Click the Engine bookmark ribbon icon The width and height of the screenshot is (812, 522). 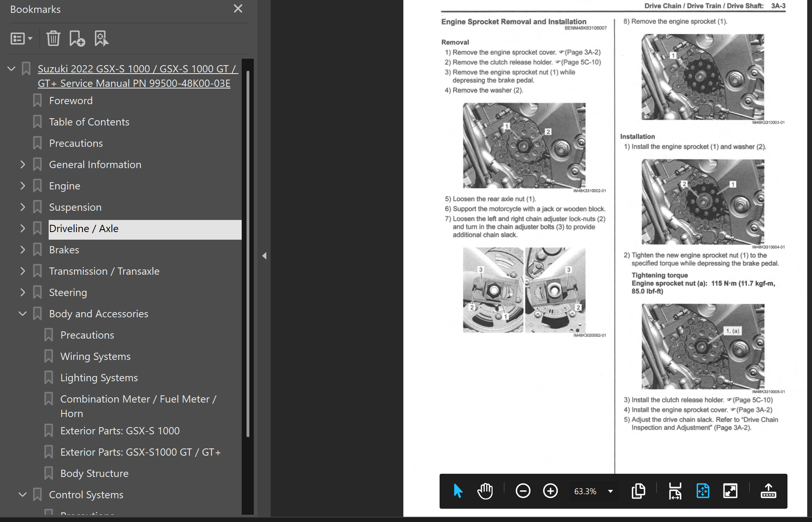(37, 186)
